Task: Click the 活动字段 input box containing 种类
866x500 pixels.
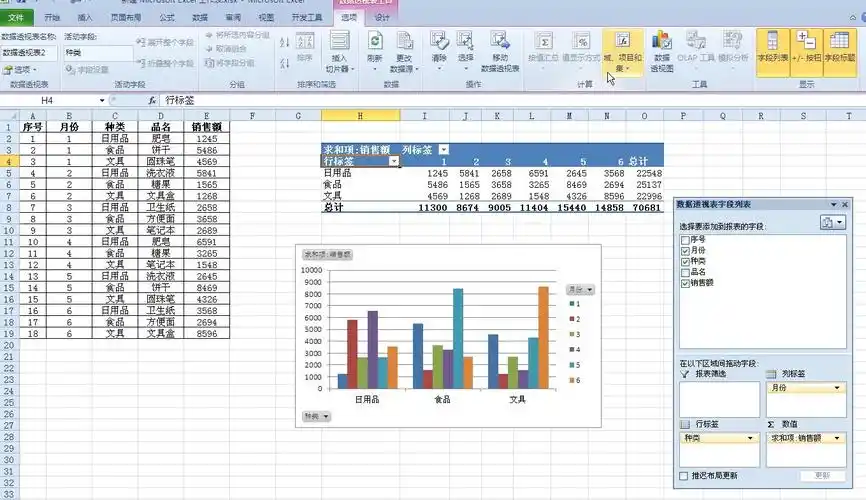Action: click(x=98, y=52)
